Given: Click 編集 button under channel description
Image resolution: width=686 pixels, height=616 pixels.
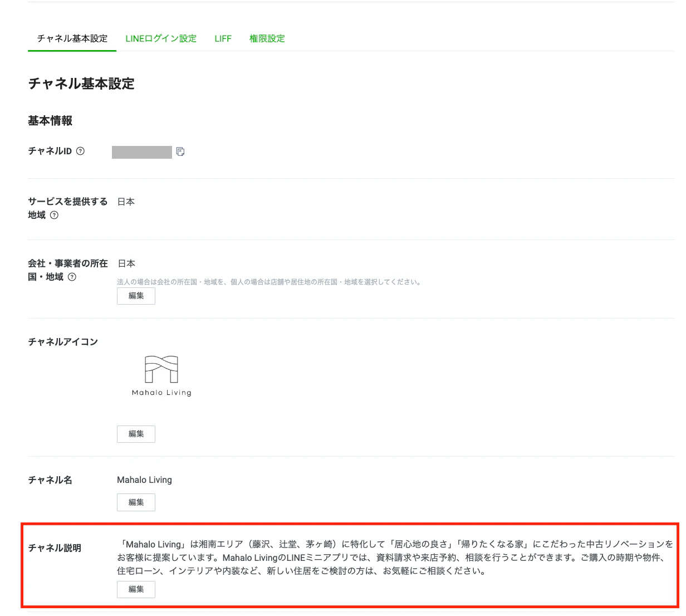Looking at the screenshot, I should click(x=136, y=589).
